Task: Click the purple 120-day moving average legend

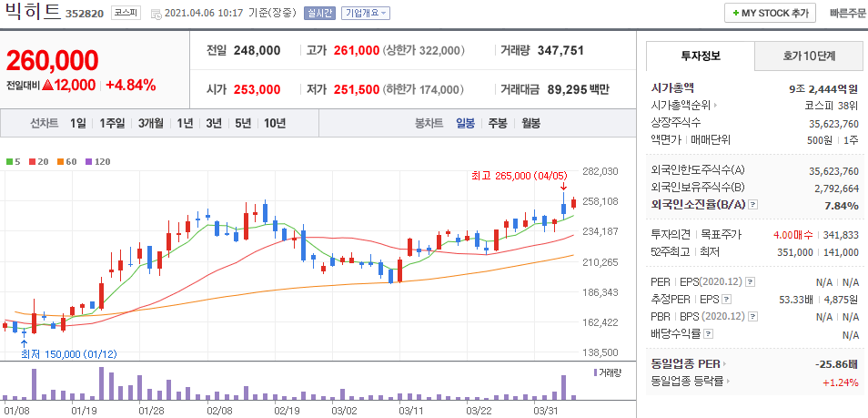Action: pyautogui.click(x=97, y=162)
